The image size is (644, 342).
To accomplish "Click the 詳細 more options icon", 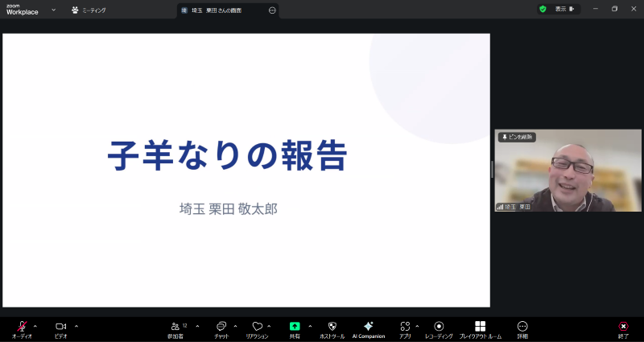I will click(522, 327).
